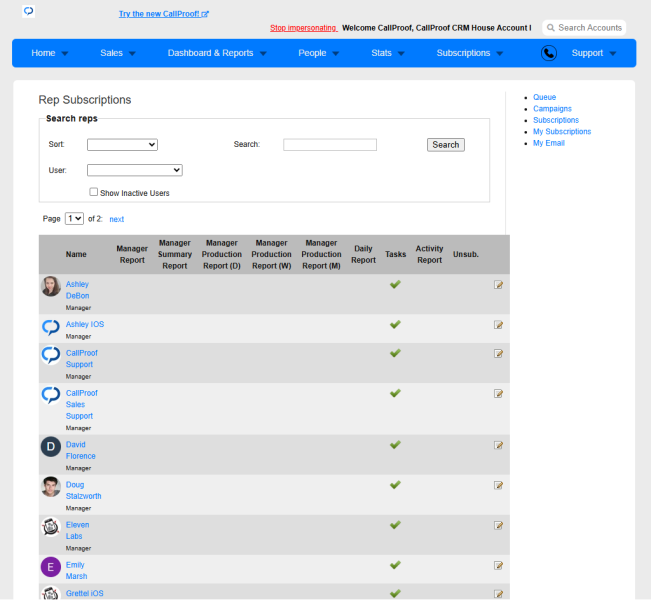Image resolution: width=651 pixels, height=600 pixels.
Task: Open the Subscriptions sidebar link
Action: [556, 120]
